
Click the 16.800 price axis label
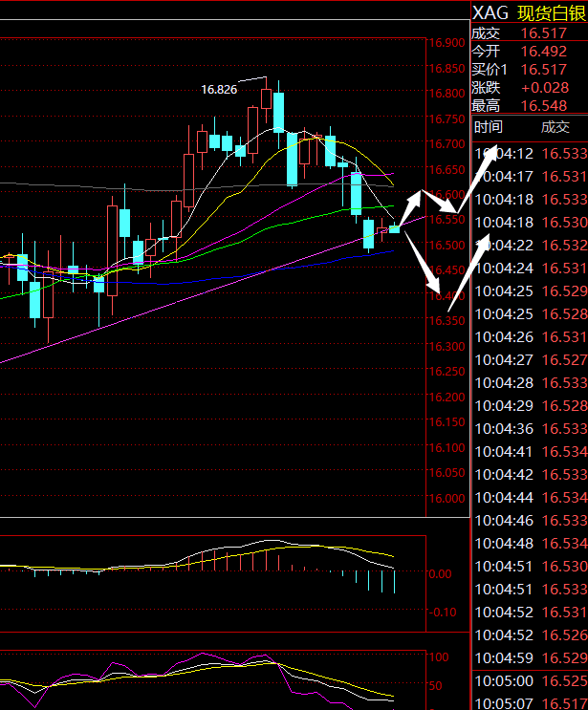click(x=447, y=94)
